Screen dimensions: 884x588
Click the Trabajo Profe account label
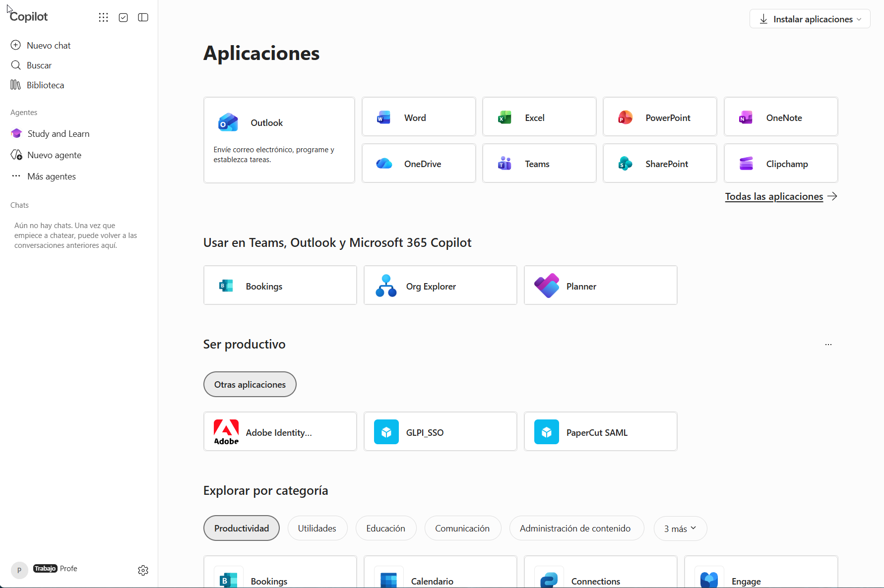[x=55, y=568]
